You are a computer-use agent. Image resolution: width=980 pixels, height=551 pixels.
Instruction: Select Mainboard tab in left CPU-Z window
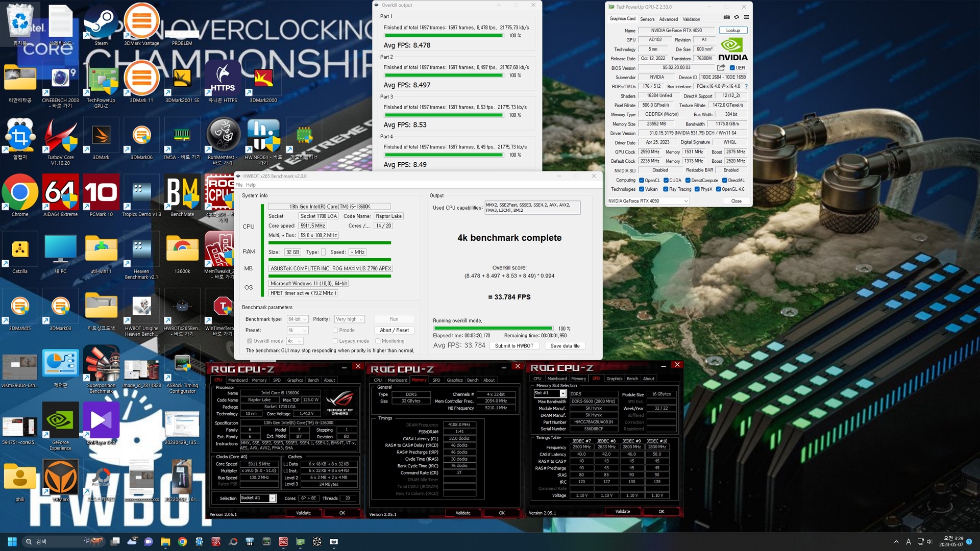point(238,380)
